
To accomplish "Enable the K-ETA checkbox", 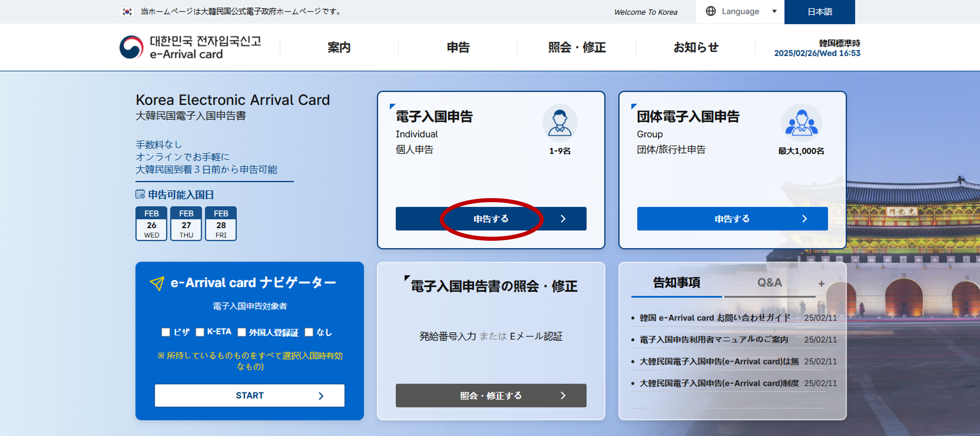I will click(x=200, y=332).
